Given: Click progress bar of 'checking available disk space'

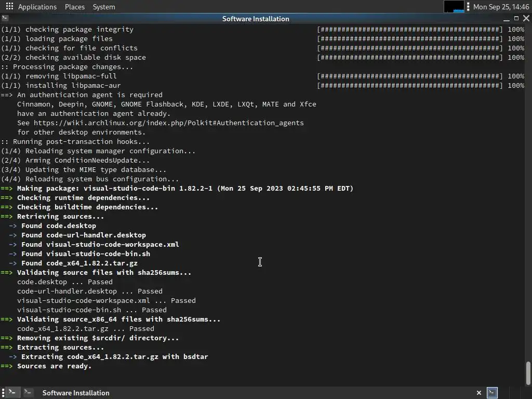Looking at the screenshot, I should (x=410, y=57).
